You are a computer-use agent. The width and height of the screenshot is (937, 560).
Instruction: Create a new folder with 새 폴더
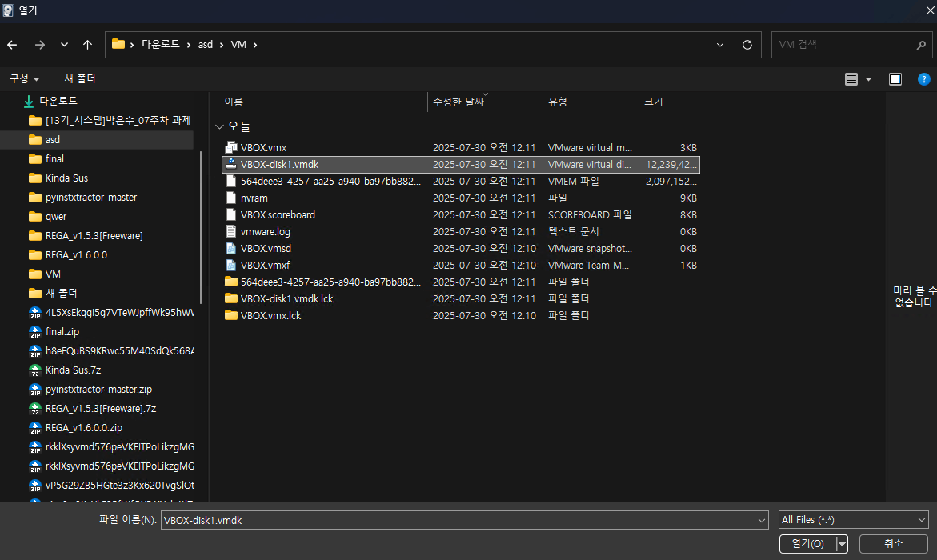(80, 79)
